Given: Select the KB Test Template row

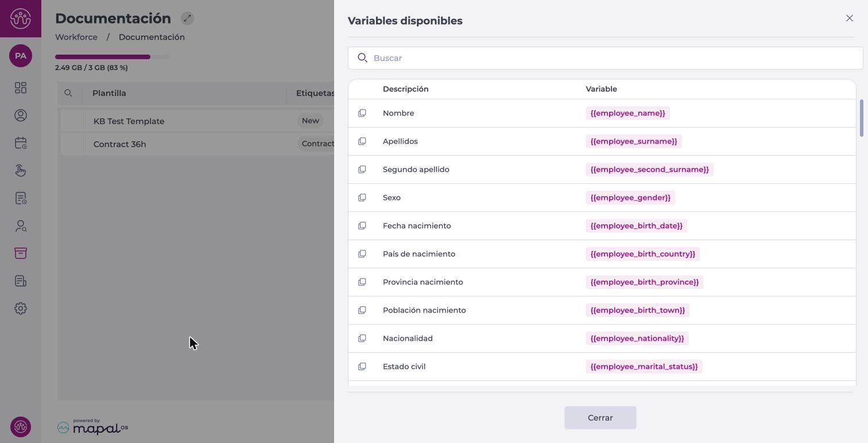Looking at the screenshot, I should 197,121.
